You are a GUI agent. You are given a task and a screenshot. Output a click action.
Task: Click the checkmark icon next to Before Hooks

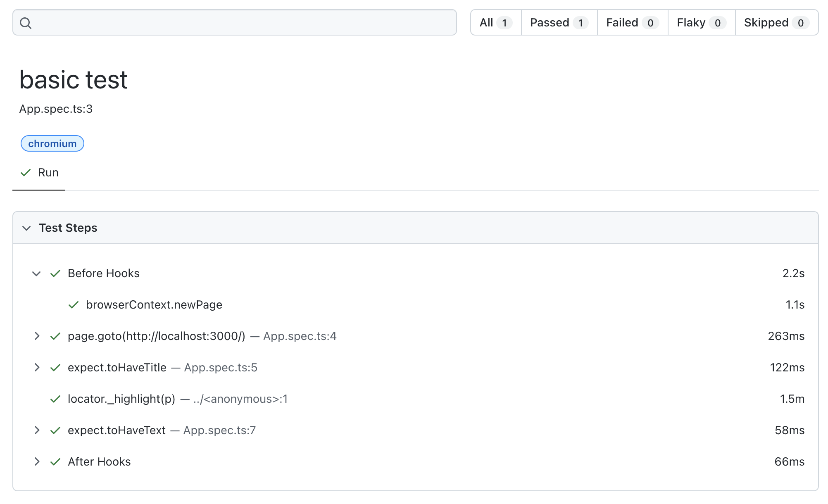(56, 273)
